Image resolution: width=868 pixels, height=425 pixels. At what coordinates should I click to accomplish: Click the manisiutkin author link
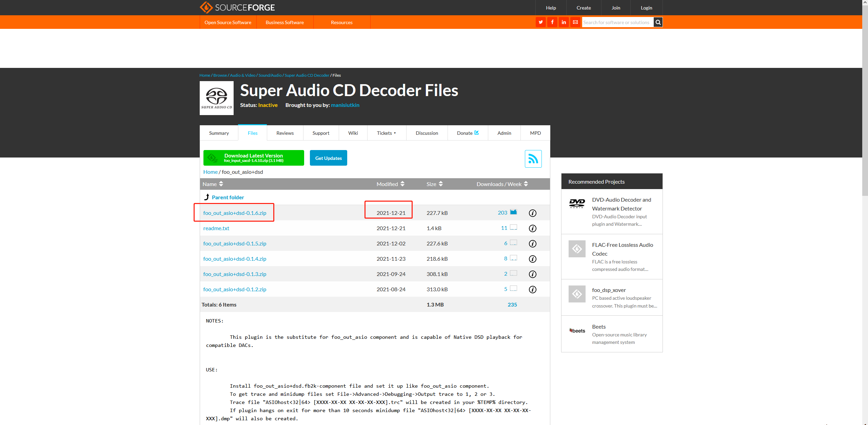click(345, 105)
